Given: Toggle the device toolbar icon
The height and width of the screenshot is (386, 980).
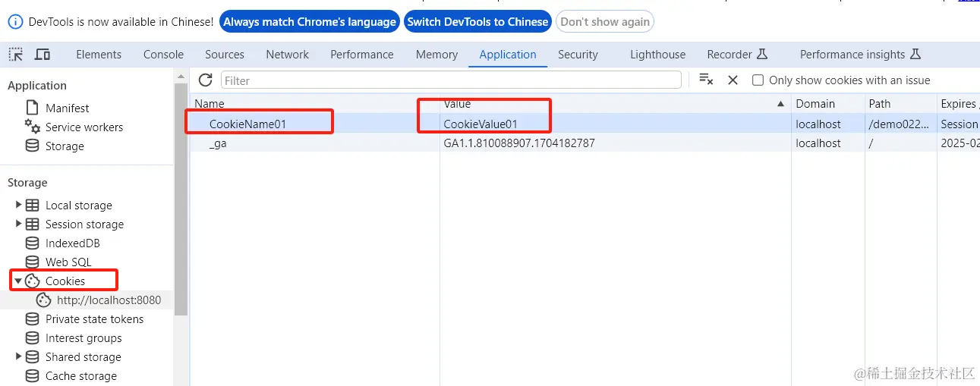Looking at the screenshot, I should [x=43, y=55].
